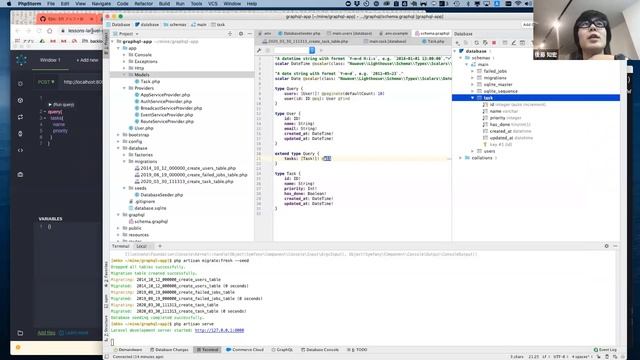This screenshot has height=360, width=640.
Task: Expand collations node in Database tree
Action: pos(461,158)
